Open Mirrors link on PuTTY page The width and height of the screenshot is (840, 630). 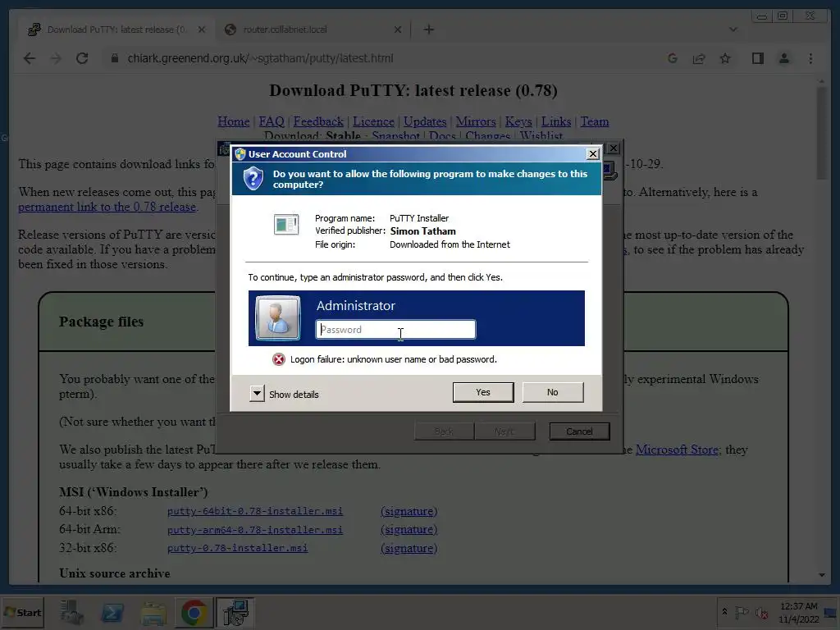point(476,121)
